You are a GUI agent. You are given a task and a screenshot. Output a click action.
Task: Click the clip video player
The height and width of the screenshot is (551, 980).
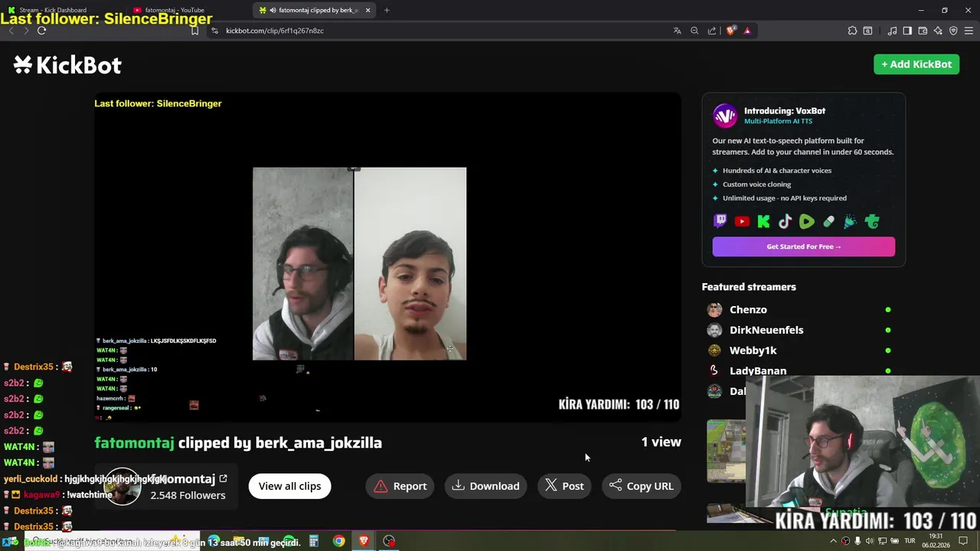(387, 257)
